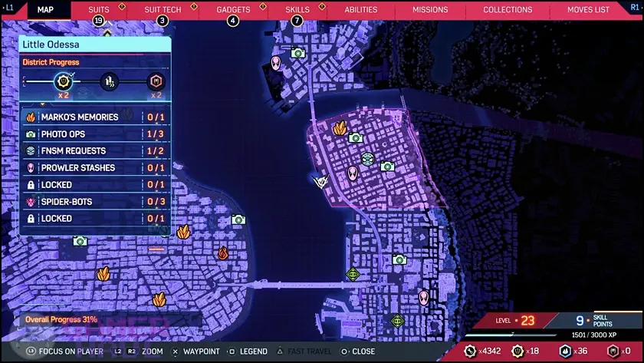The height and width of the screenshot is (363, 644).
Task: Open the MOVES LIST tab
Action: (588, 9)
